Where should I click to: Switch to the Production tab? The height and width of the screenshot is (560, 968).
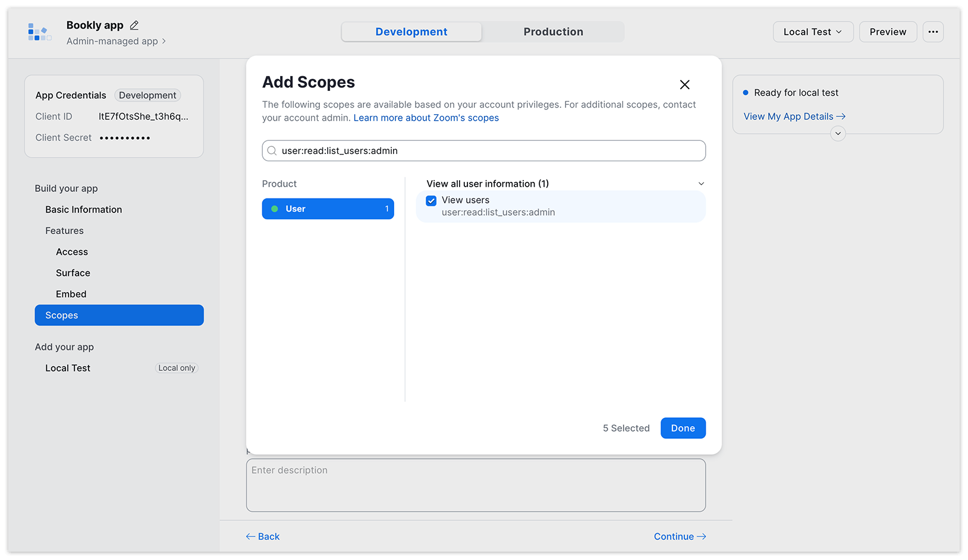(553, 32)
